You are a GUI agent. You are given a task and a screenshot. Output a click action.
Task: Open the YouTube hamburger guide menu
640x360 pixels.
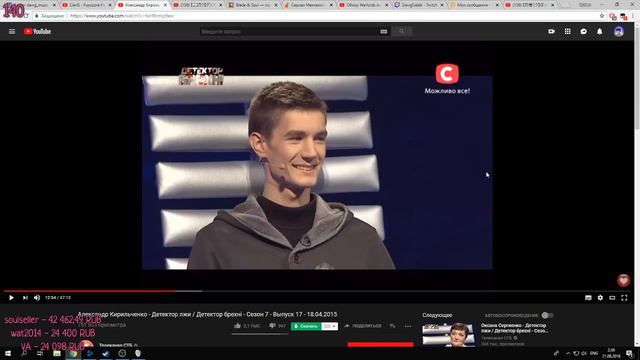[x=12, y=31]
